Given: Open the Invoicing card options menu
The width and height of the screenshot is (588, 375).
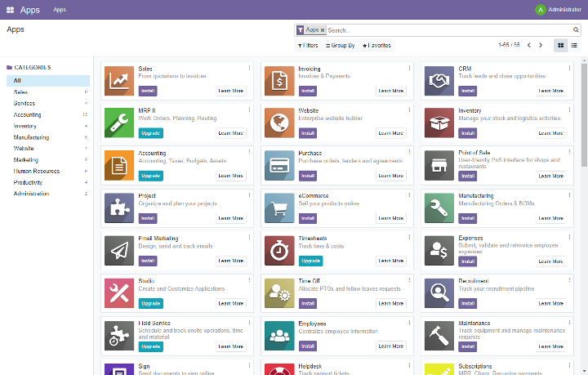Looking at the screenshot, I should pos(409,68).
